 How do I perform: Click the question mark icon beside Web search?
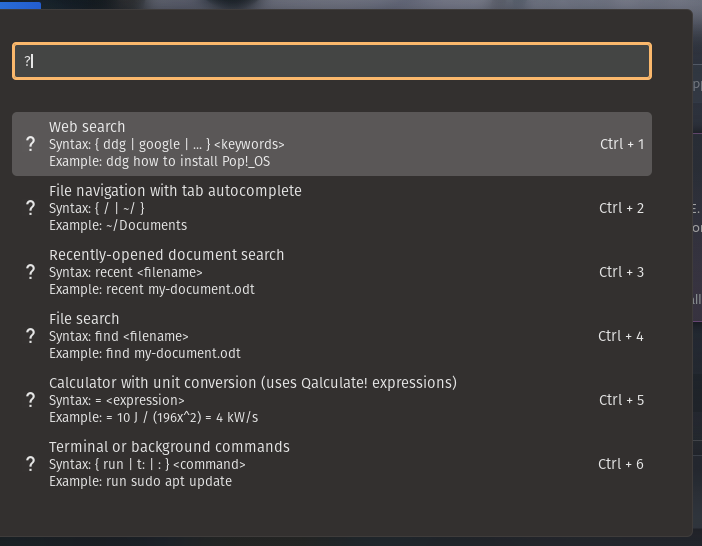click(x=30, y=144)
